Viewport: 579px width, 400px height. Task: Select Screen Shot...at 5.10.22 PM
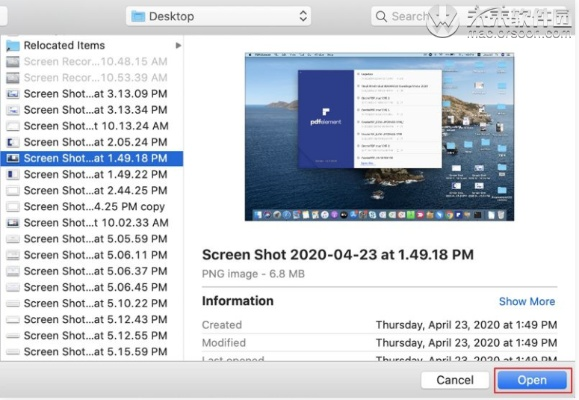click(92, 303)
